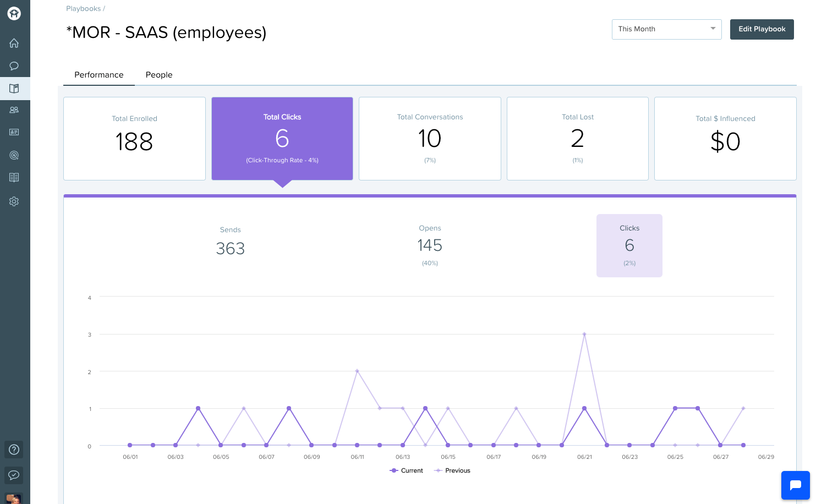
Task: Toggle the Current series in chart legend
Action: (407, 470)
